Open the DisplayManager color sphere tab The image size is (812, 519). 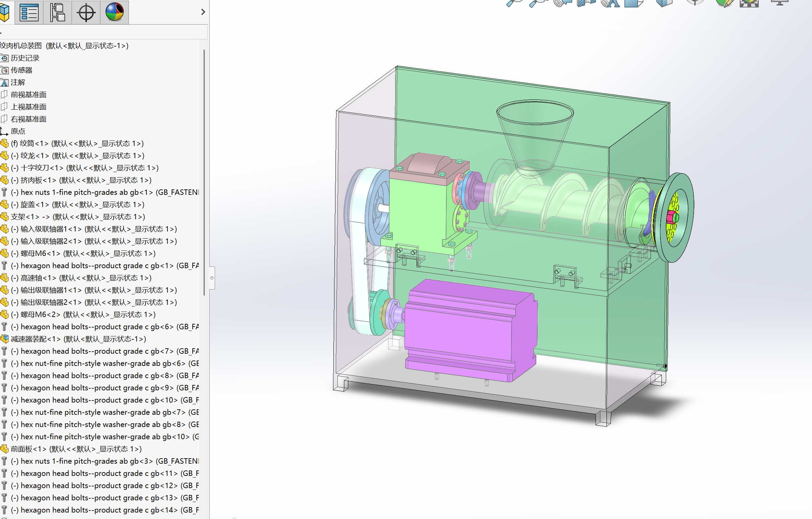(x=114, y=13)
